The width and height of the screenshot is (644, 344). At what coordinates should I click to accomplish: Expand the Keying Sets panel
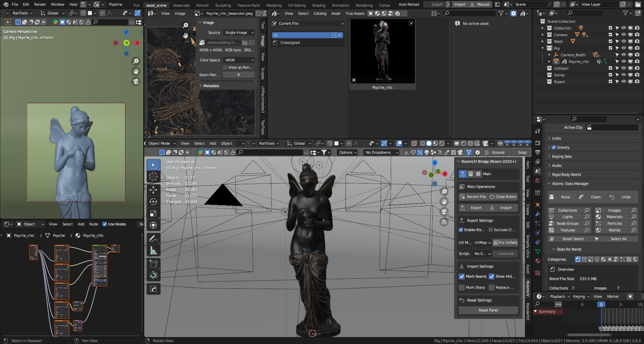(562, 156)
